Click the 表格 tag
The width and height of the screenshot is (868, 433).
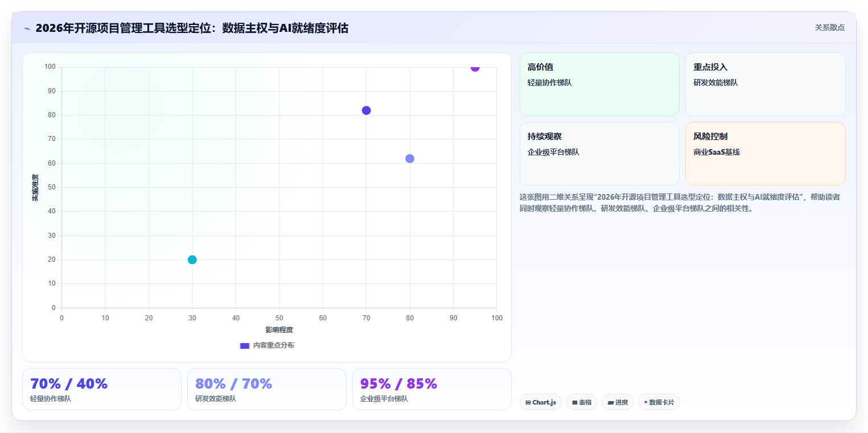pyautogui.click(x=581, y=402)
